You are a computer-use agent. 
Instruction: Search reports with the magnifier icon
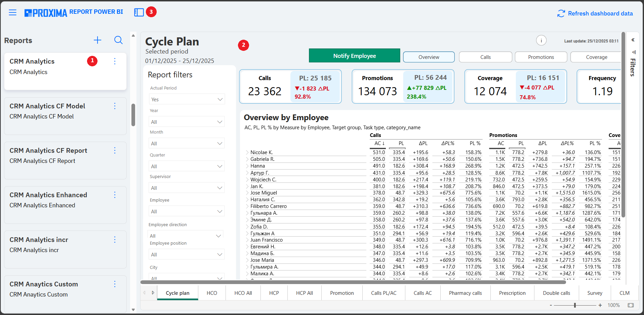(118, 40)
